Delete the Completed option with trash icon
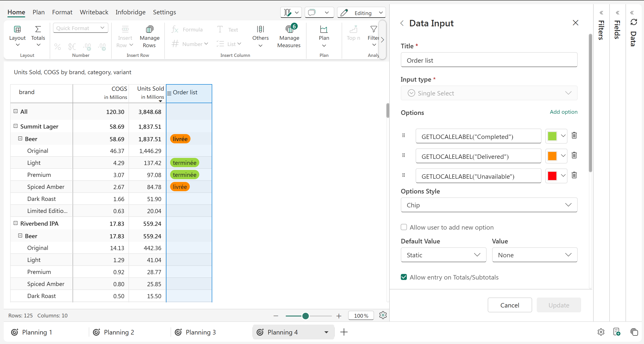Viewport: 644px width, 344px height. [574, 135]
